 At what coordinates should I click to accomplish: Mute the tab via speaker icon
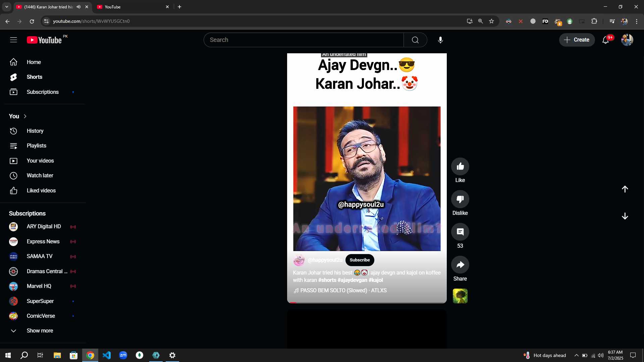pyautogui.click(x=78, y=7)
